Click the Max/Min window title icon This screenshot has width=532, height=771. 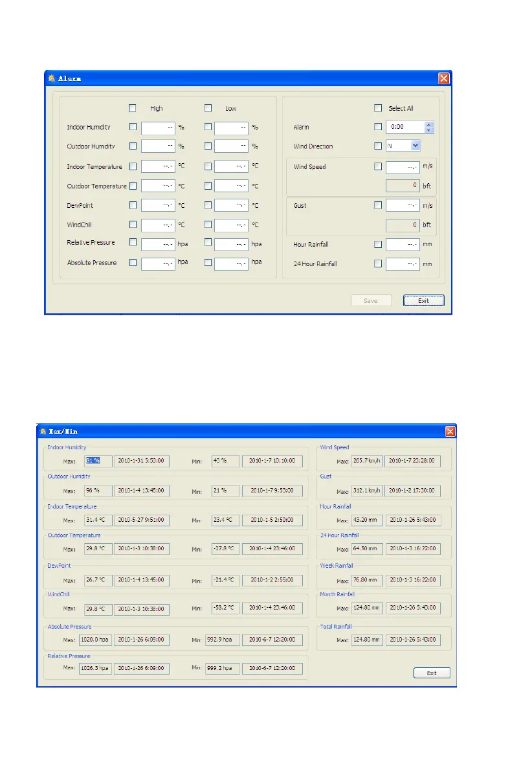coord(43,431)
